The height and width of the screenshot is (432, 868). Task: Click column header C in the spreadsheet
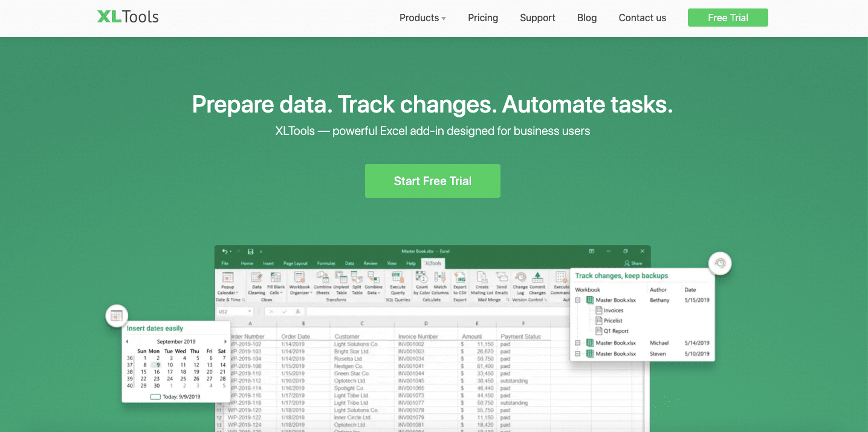(362, 324)
